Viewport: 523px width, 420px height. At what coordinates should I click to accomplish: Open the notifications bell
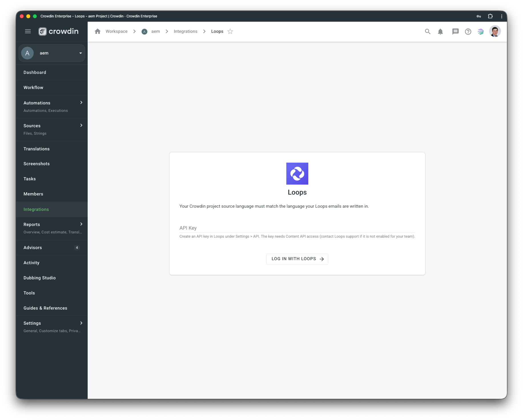(x=440, y=32)
